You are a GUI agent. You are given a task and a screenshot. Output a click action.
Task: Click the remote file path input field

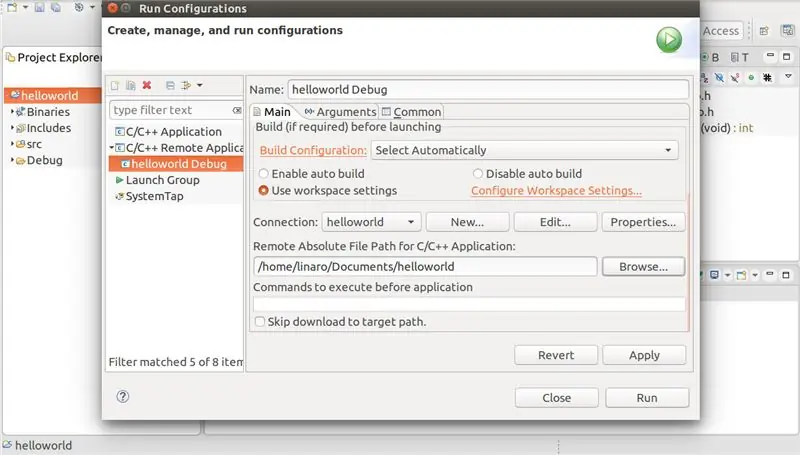(425, 266)
